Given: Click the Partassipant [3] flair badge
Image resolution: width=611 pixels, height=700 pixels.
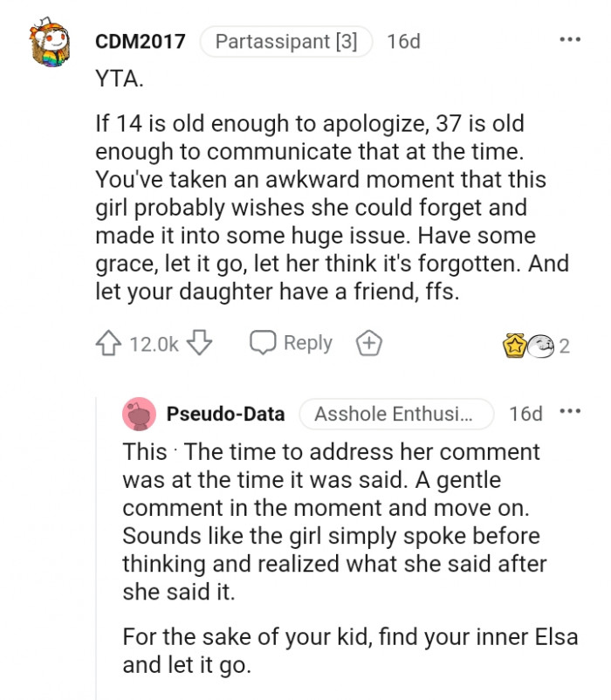Looking at the screenshot, I should click(x=286, y=41).
